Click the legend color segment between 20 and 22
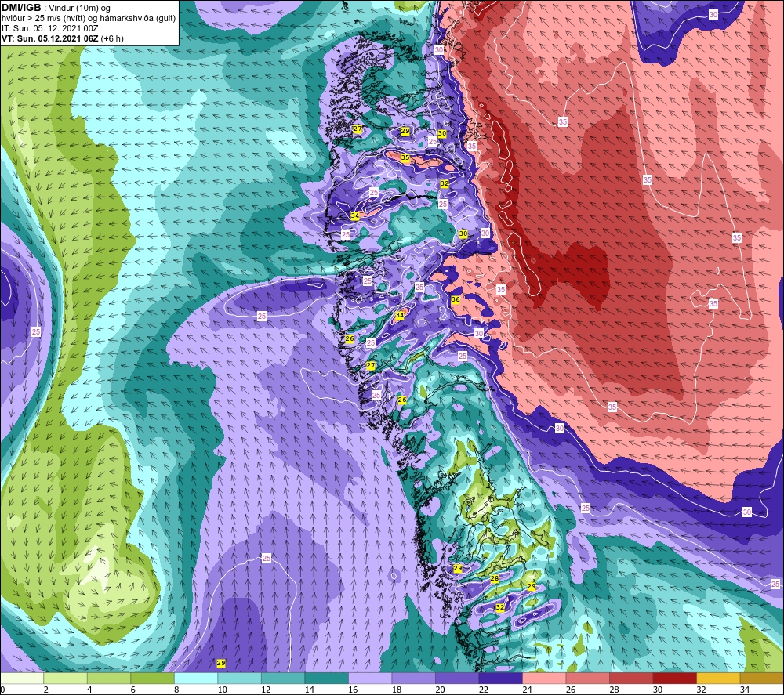 [x=457, y=678]
